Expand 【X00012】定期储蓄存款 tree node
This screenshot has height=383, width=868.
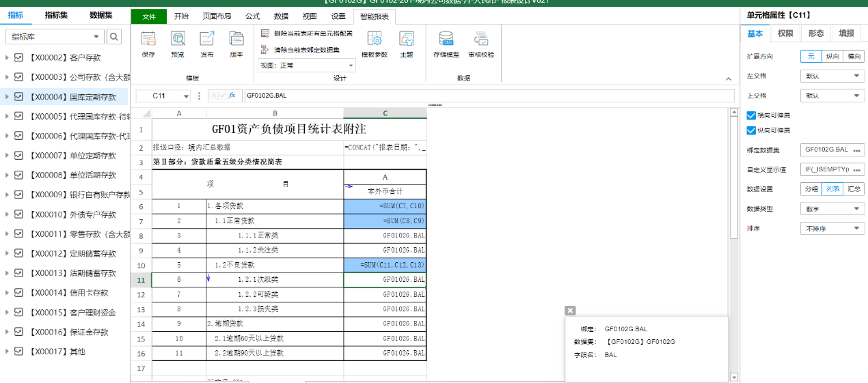(8, 254)
